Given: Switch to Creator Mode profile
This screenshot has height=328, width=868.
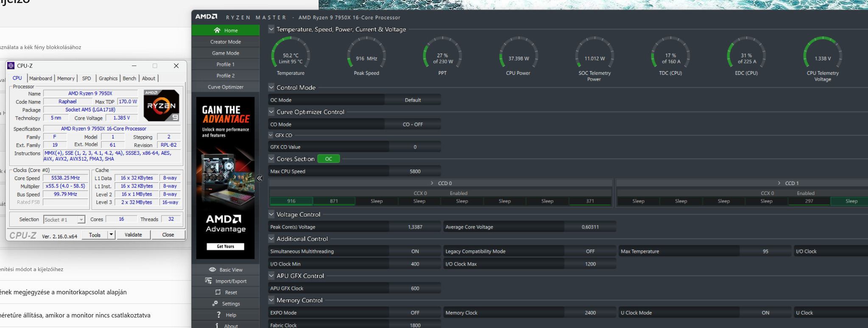Looking at the screenshot, I should [225, 42].
